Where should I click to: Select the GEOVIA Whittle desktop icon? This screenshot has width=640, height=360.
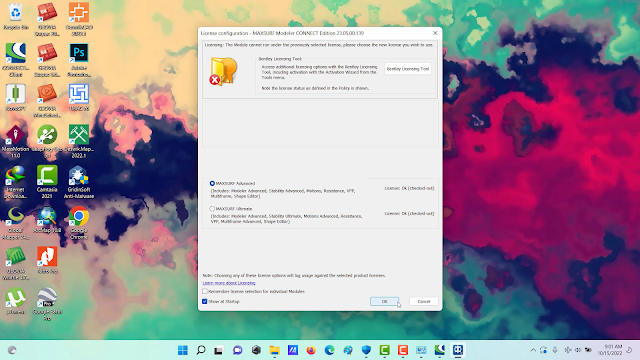tap(16, 264)
